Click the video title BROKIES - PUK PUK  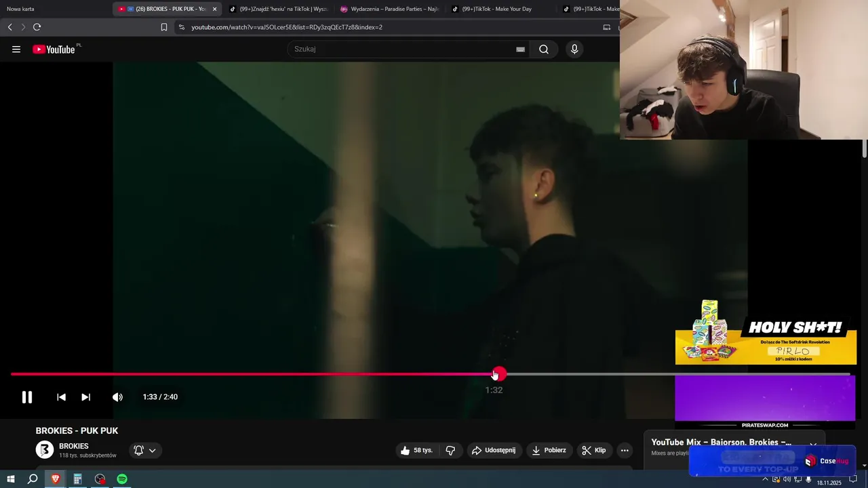(77, 431)
